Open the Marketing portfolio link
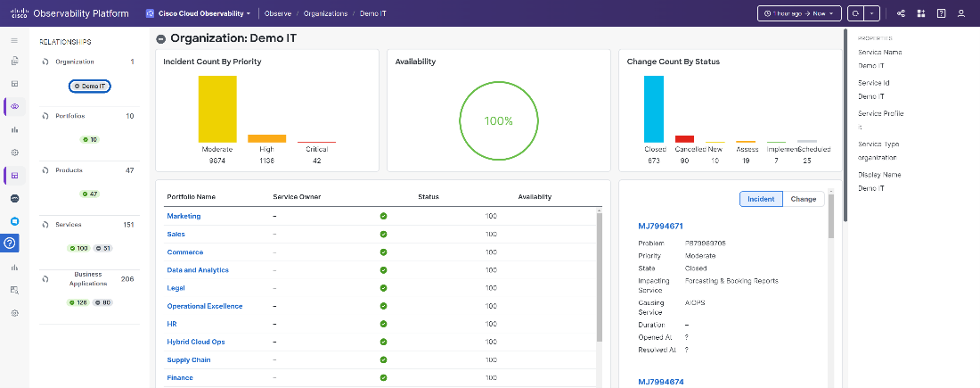The height and width of the screenshot is (388, 980). coord(184,216)
